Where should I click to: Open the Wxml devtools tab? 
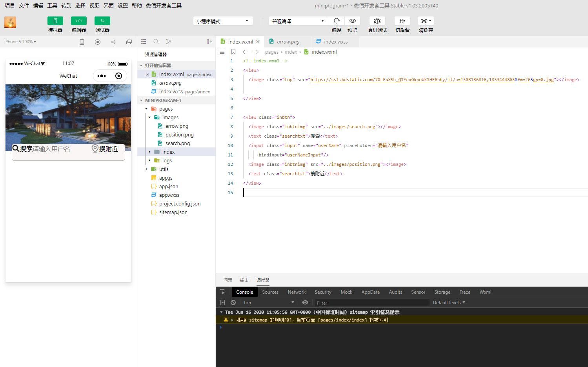click(485, 292)
